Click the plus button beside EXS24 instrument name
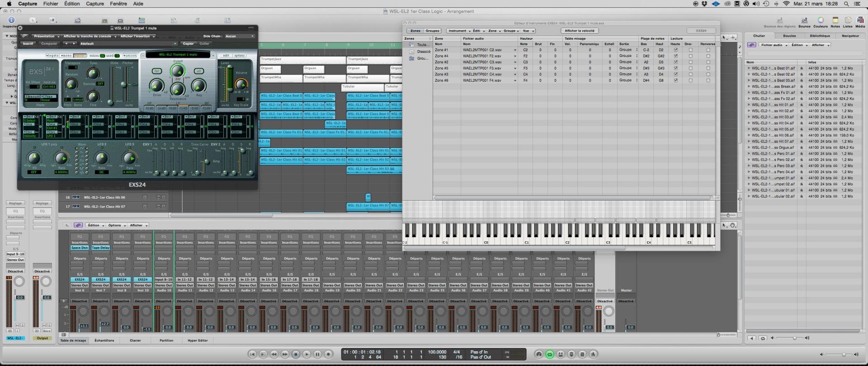 213,55
